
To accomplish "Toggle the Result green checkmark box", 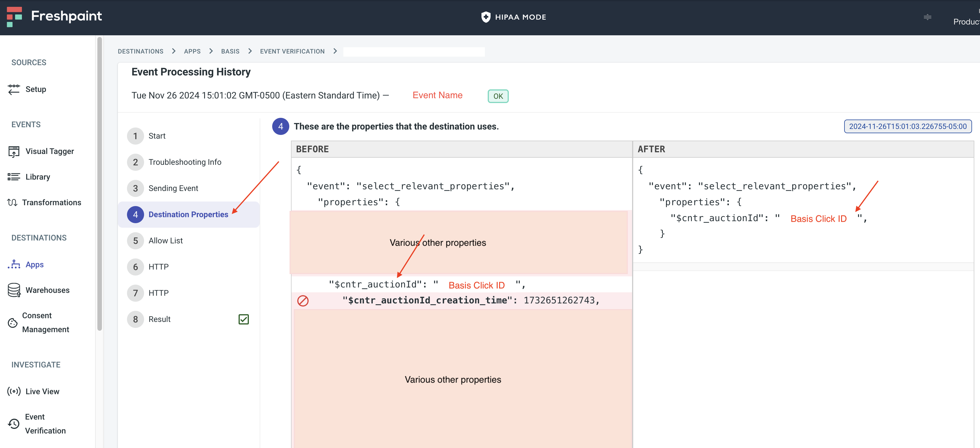I will click(x=243, y=319).
